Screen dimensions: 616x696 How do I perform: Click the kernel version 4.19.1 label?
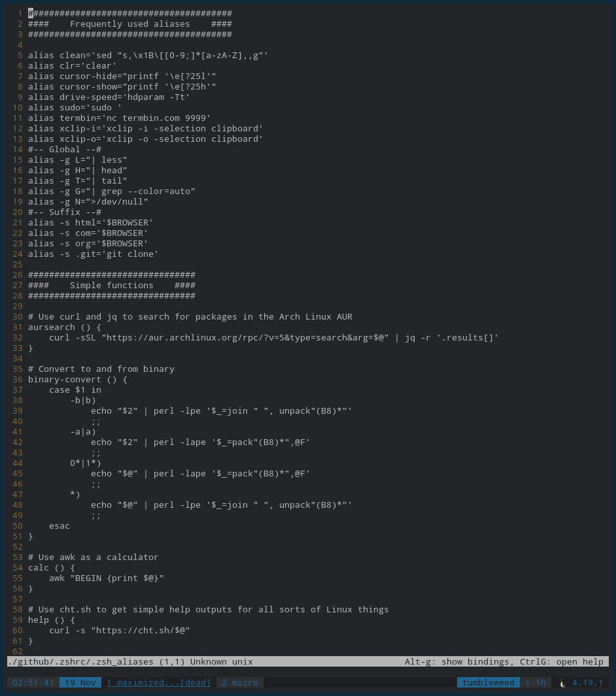click(587, 683)
